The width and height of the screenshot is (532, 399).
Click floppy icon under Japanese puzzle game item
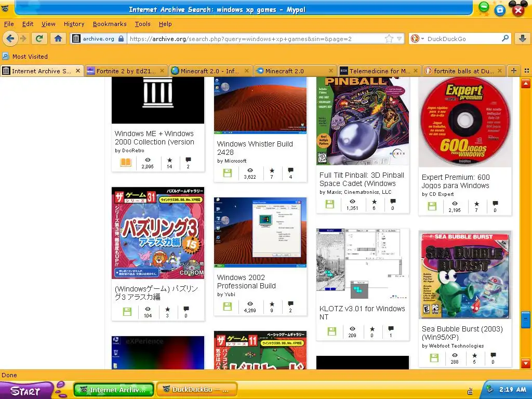127,312
